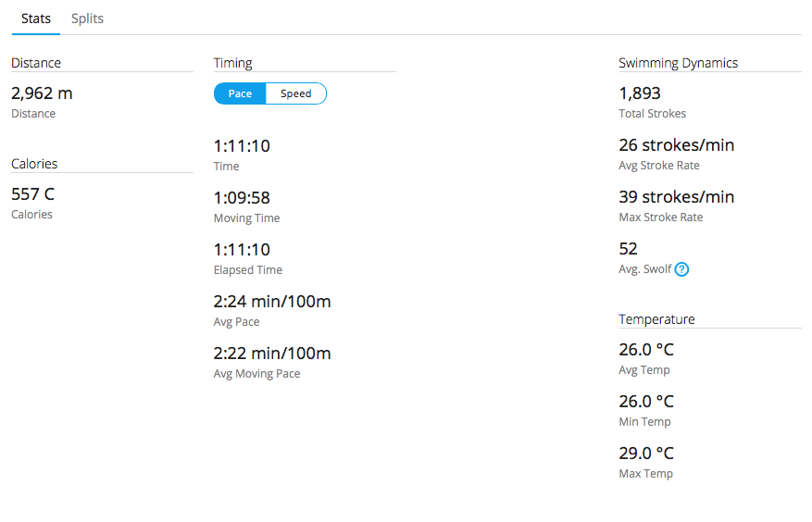Click the 39 strokes/min Max Stroke Rate

[x=676, y=197]
